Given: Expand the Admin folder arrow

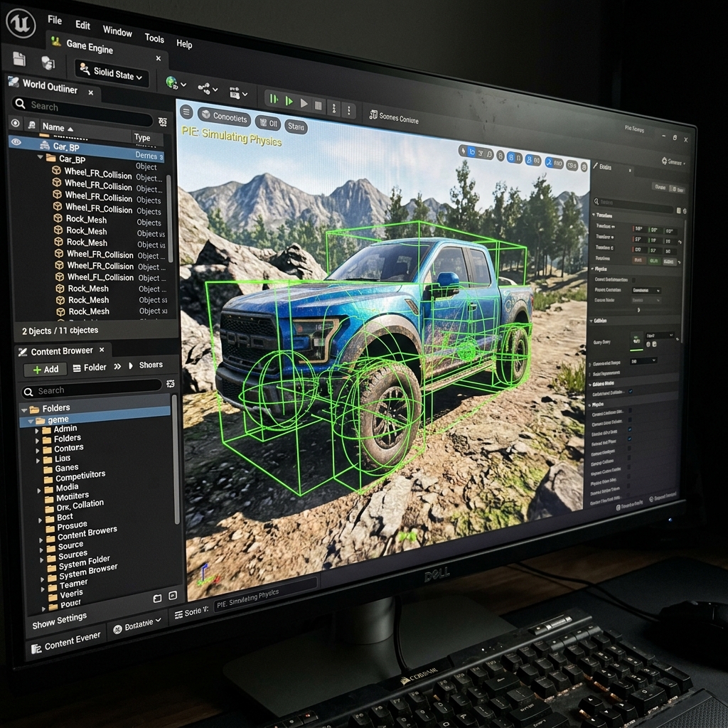Looking at the screenshot, I should (37, 431).
